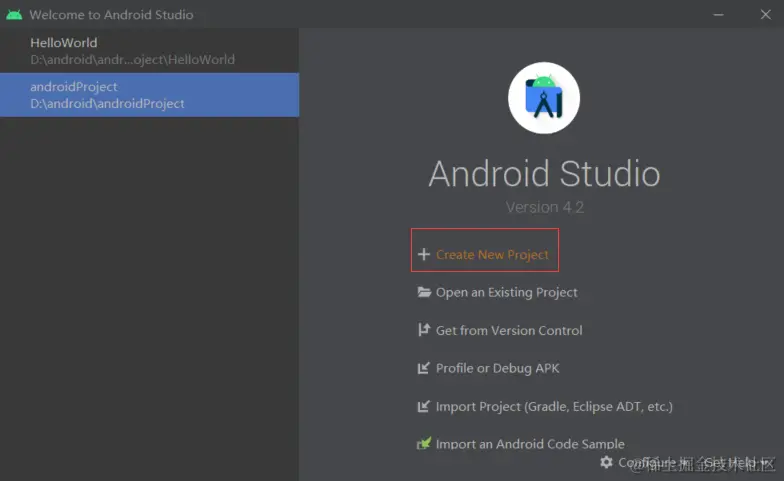Choose Import Project (Gradle, Eclipse ADT, etc.)
Screen dimensions: 784x481
coord(554,406)
